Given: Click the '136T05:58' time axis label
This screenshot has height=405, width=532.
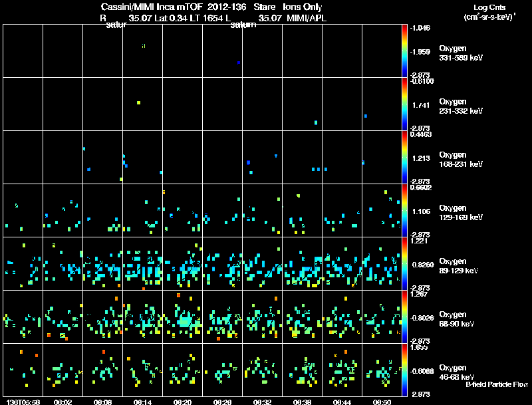Looking at the screenshot, I should pyautogui.click(x=23, y=402).
